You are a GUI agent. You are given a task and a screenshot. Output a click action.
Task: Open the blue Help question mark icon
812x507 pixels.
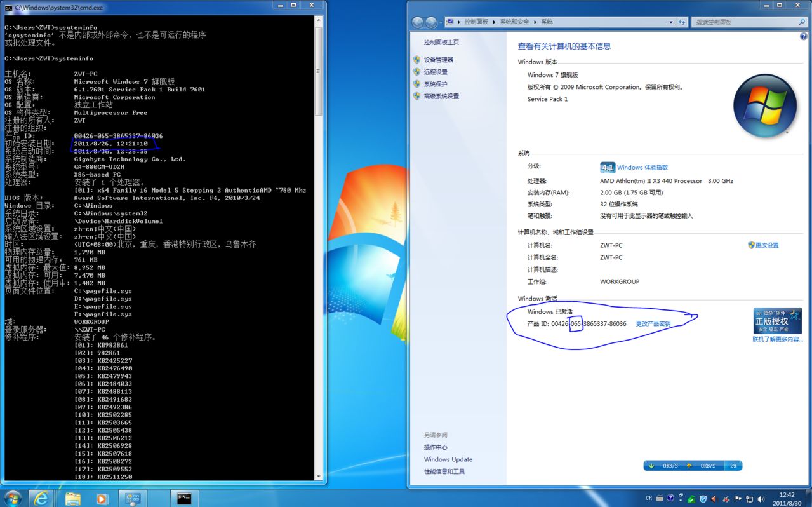pos(804,37)
